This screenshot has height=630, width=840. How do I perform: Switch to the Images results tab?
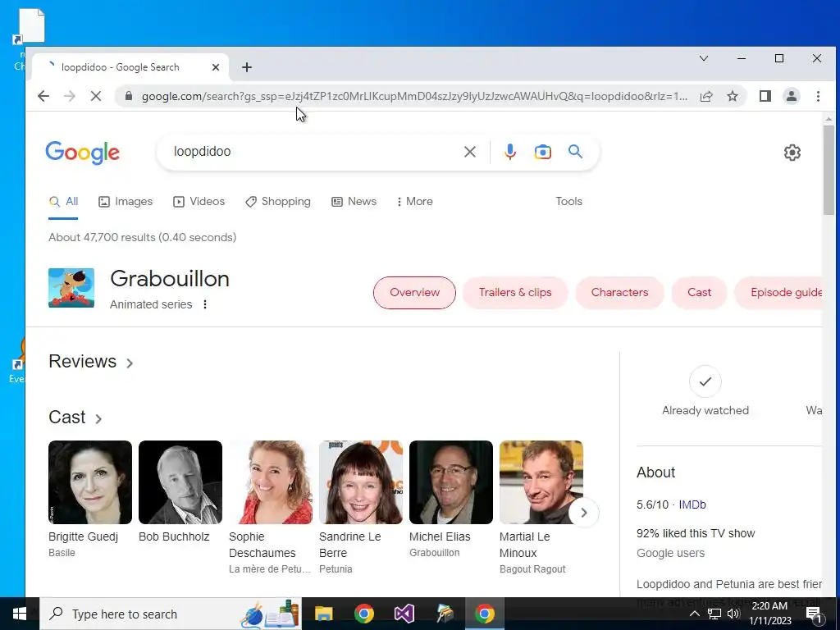coord(126,202)
